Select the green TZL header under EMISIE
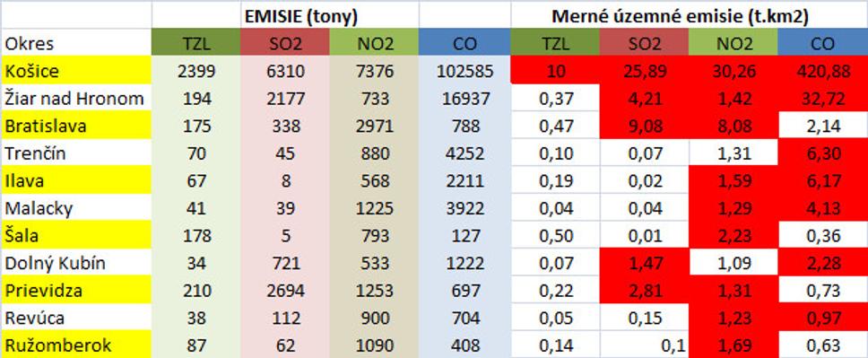The width and height of the screenshot is (868, 358). coord(196,43)
